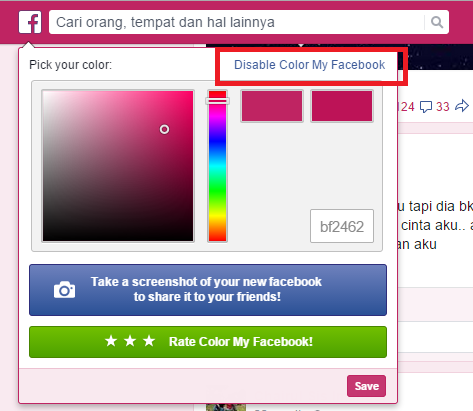The height and width of the screenshot is (411, 473).
Task: Click the search magnifier icon
Action: [437, 22]
